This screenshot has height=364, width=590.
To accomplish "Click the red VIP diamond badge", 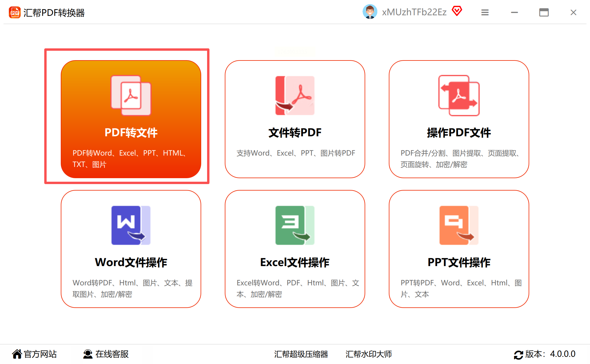I will pos(457,11).
